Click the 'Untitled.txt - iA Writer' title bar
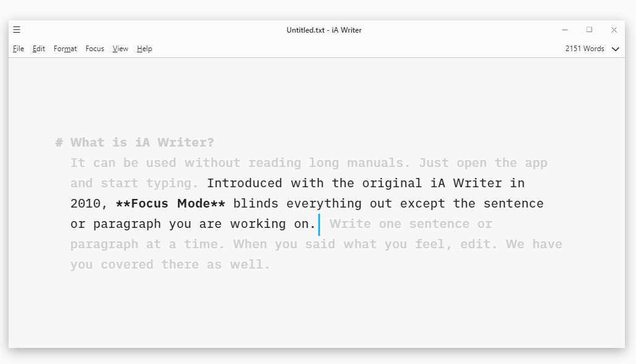The width and height of the screenshot is (636, 364). pyautogui.click(x=324, y=30)
